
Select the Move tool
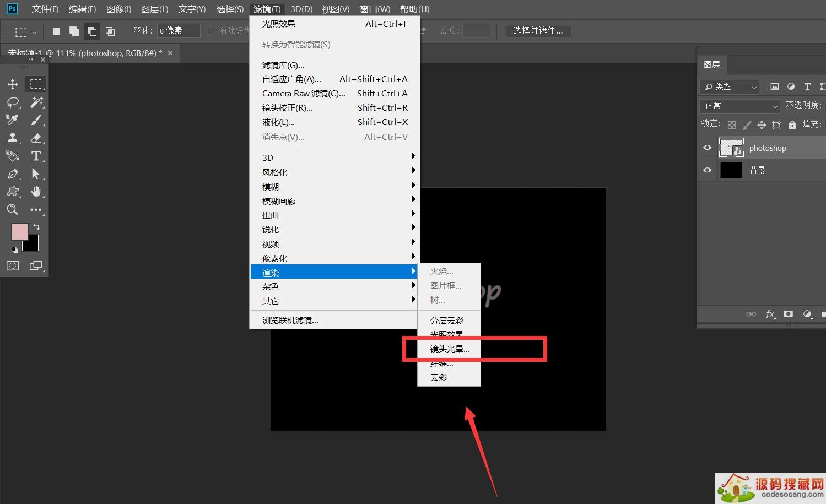coord(13,84)
